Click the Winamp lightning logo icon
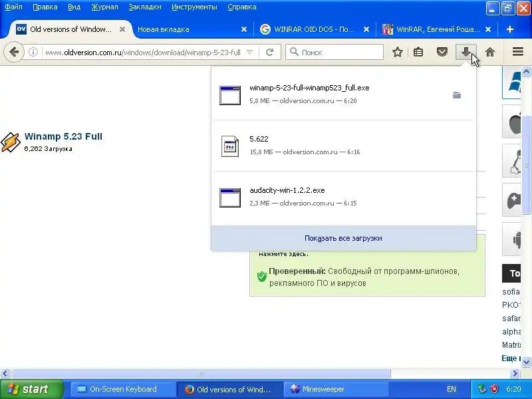 pos(11,142)
